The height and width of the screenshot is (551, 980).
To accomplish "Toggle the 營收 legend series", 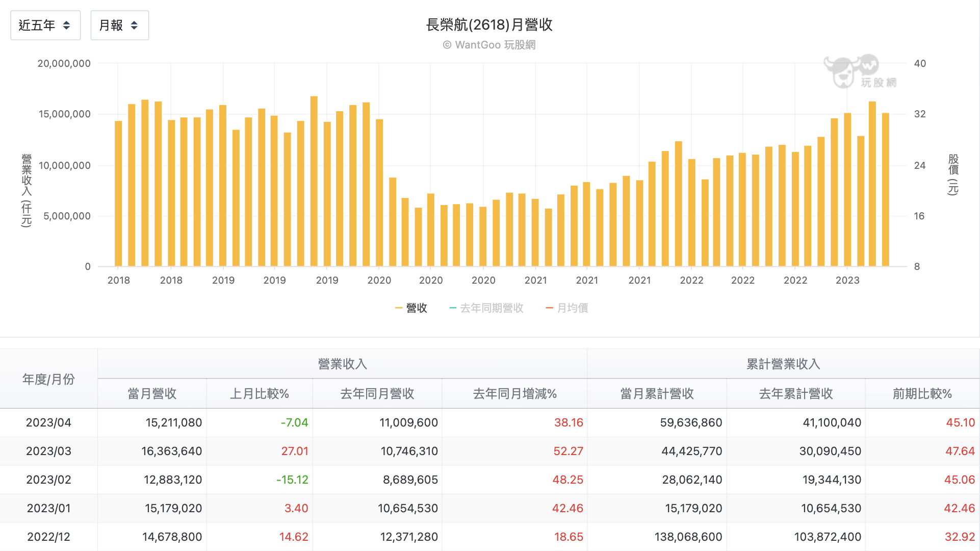I will pos(411,308).
